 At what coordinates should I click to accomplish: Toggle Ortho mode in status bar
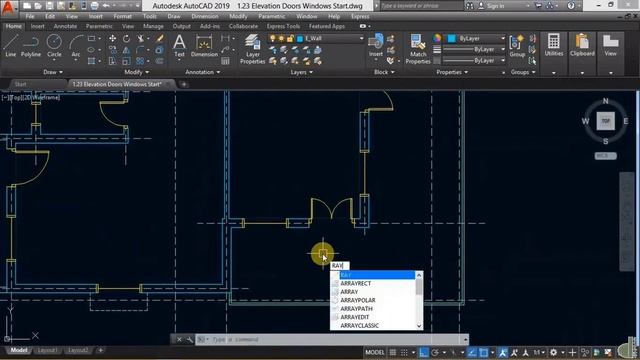coord(424,352)
